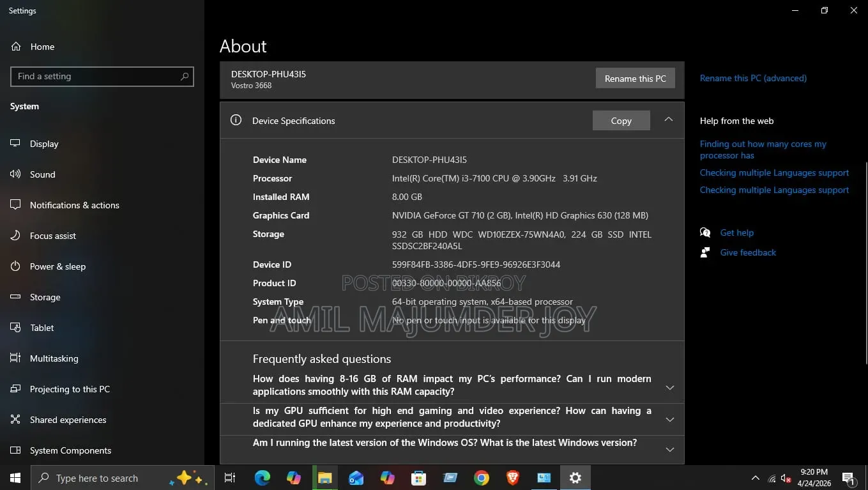868x490 pixels.
Task: Launch Microsoft Store from taskbar
Action: (x=418, y=478)
